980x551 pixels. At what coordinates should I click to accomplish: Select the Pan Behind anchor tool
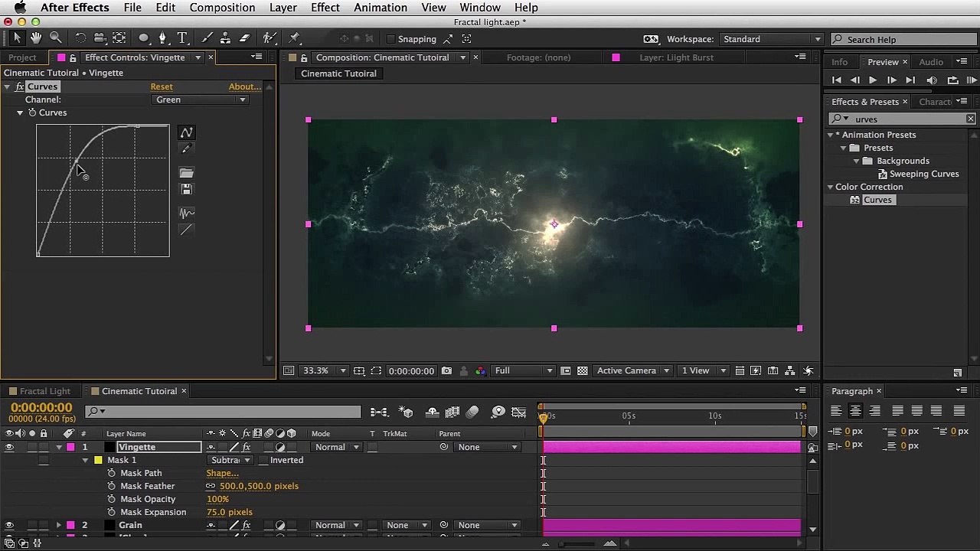click(119, 37)
